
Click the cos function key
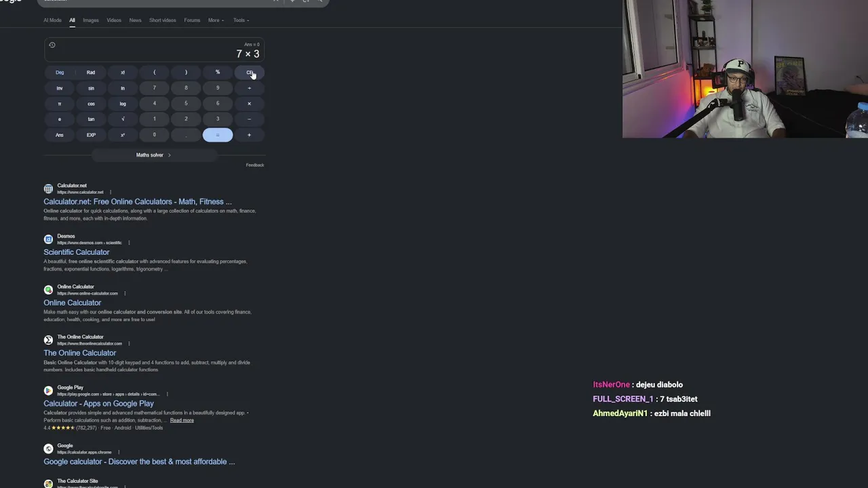tap(91, 104)
